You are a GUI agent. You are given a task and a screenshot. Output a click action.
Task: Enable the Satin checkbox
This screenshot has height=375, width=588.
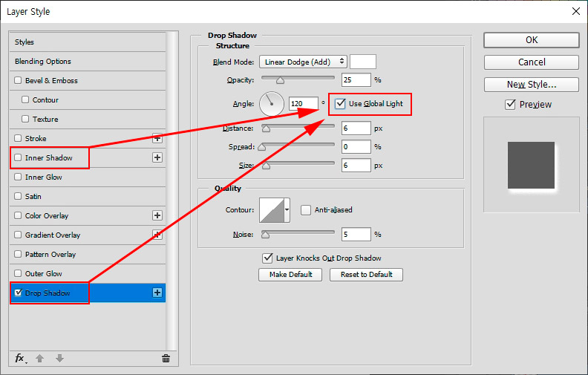[x=18, y=196]
